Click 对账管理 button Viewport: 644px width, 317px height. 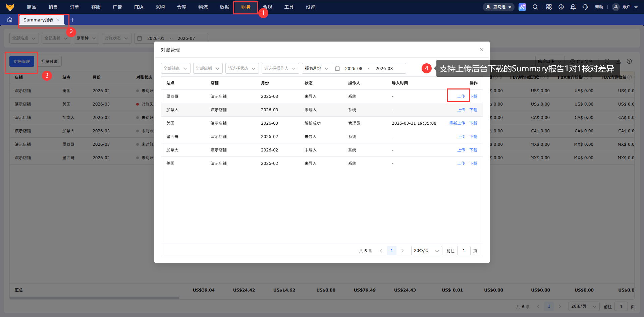pyautogui.click(x=22, y=61)
